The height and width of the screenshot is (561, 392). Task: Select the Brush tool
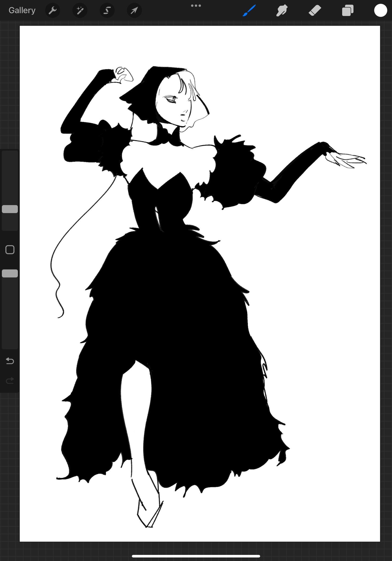(x=249, y=11)
